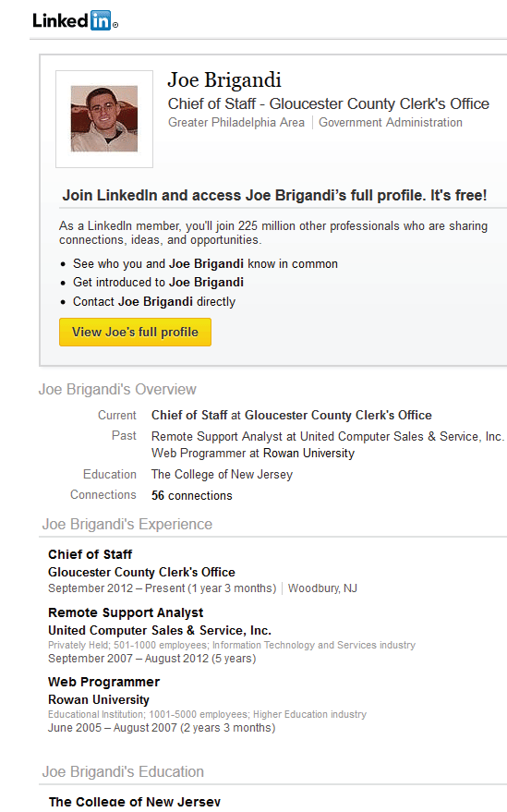Click the LinkedIn logo icon
This screenshot has height=812, width=507.
(x=75, y=20)
